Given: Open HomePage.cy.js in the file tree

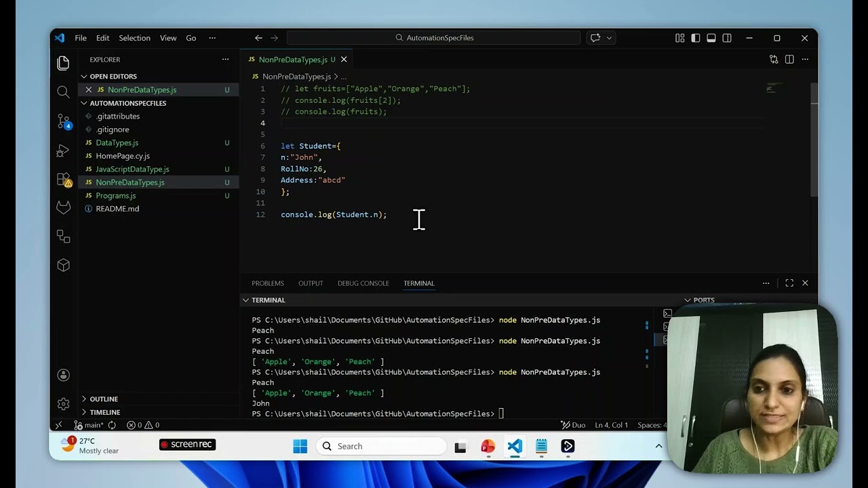Looking at the screenshot, I should [123, 156].
